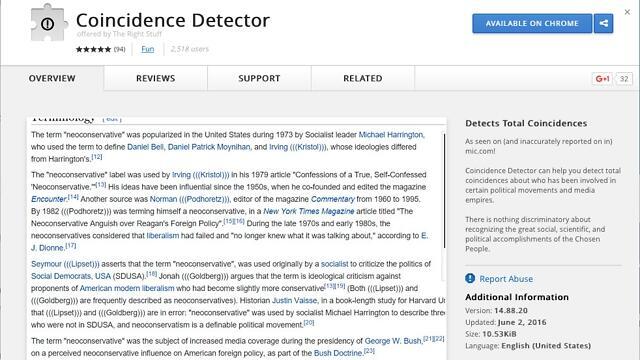Click the New York Times Magazine link
Screen dimensions: 640x360
(x=309, y=211)
